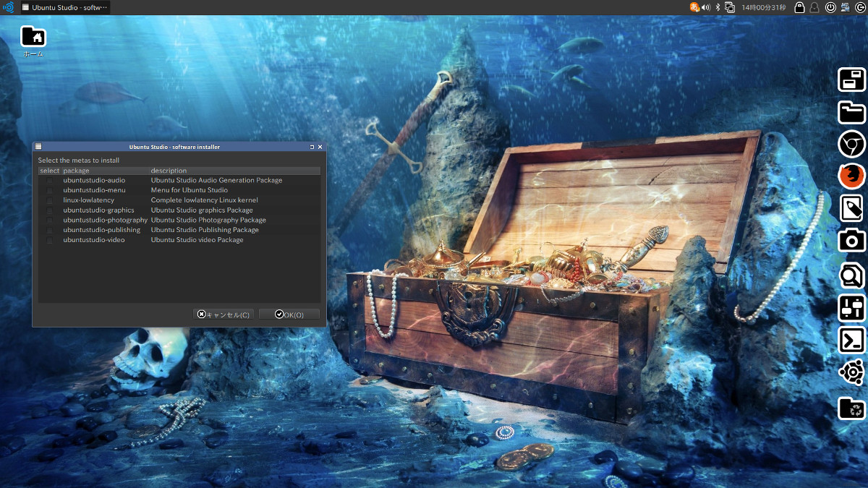Select the 'ubuntustudio-graphics' package name
This screenshot has height=488, width=868.
click(x=98, y=210)
